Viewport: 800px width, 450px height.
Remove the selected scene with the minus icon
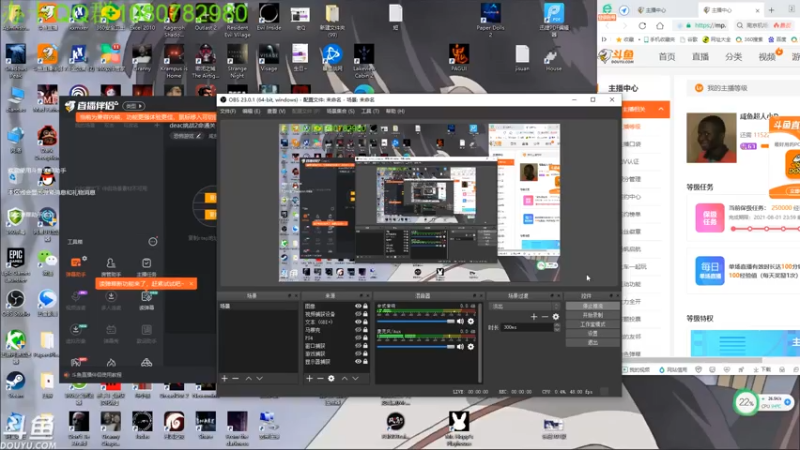click(x=235, y=379)
